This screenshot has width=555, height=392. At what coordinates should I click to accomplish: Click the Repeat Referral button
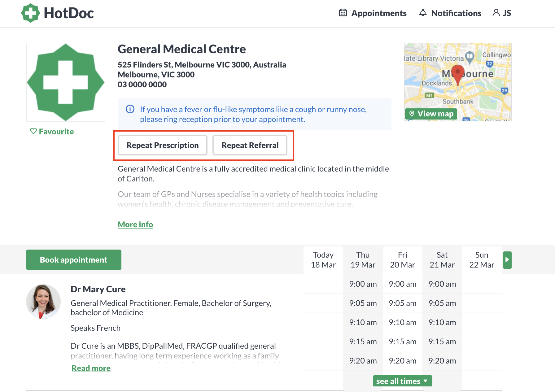pyautogui.click(x=250, y=145)
